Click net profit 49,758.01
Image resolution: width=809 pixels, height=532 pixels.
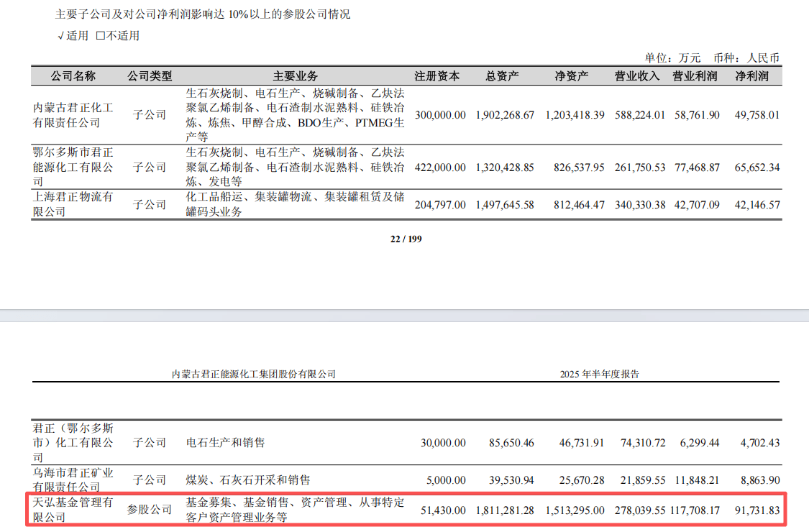pyautogui.click(x=757, y=115)
